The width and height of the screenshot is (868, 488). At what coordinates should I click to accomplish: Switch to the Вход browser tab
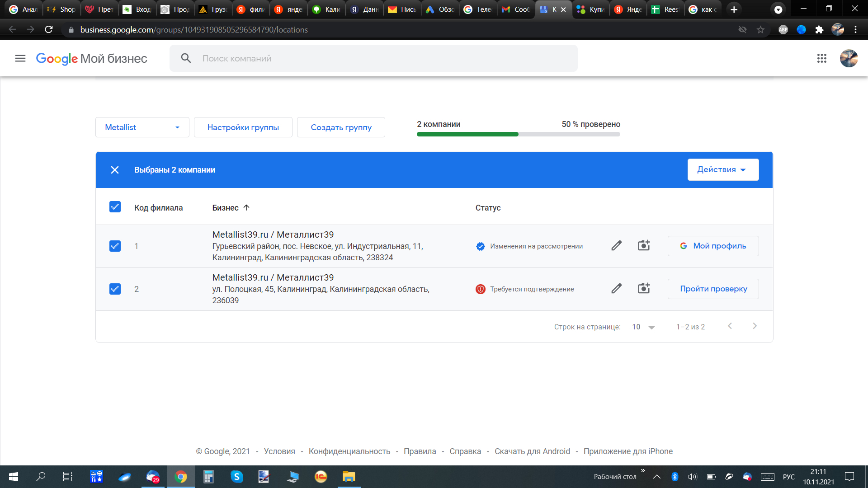[137, 9]
